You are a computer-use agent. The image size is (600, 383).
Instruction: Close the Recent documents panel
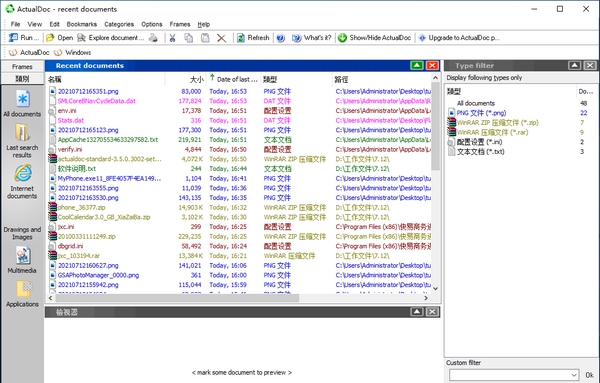tap(432, 65)
